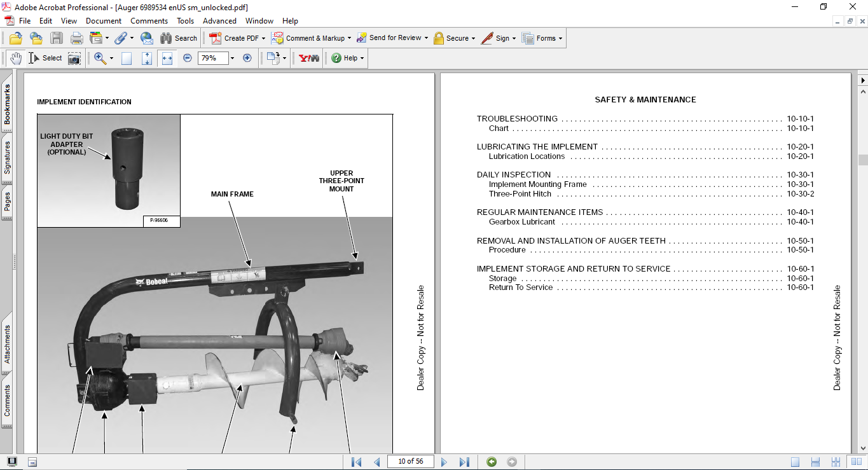Open the Window menu
The image size is (868, 470).
click(259, 21)
